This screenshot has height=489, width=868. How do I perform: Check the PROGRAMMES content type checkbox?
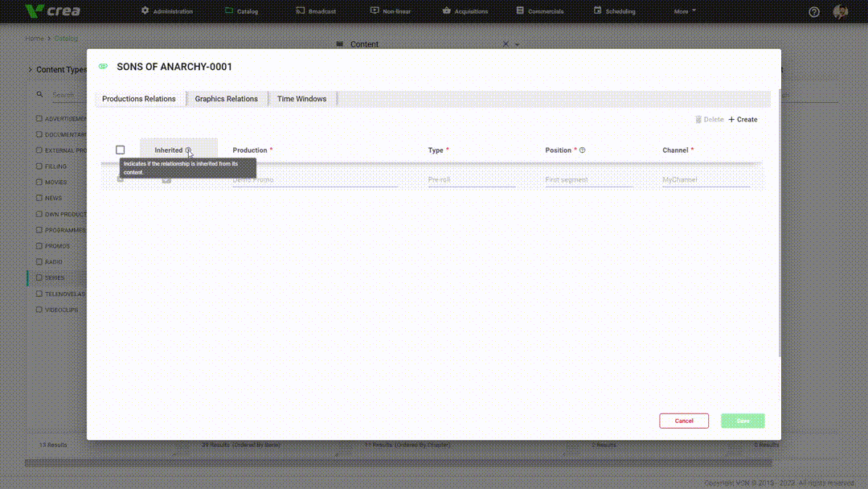click(39, 230)
